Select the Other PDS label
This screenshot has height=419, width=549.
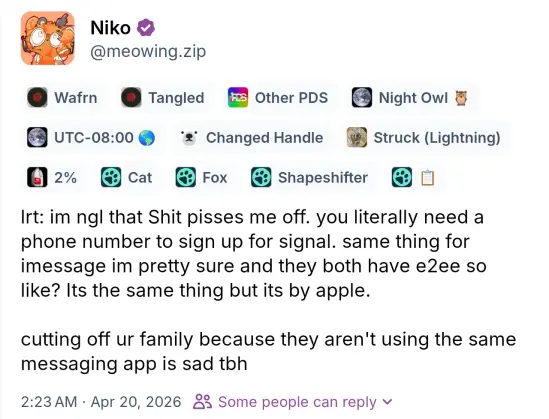point(278,98)
